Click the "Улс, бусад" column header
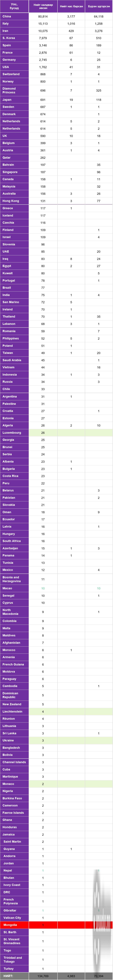113x980 pixels. point(14,6)
